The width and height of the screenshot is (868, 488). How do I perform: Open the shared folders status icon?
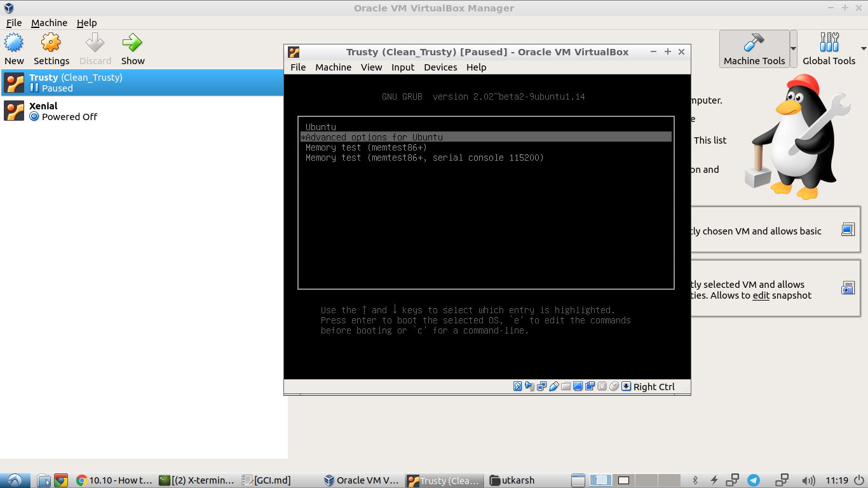pyautogui.click(x=565, y=386)
